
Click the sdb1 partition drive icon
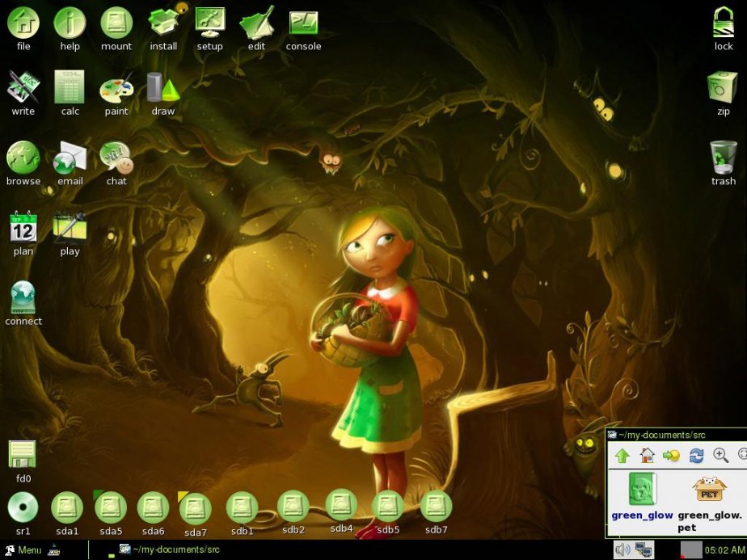(242, 507)
